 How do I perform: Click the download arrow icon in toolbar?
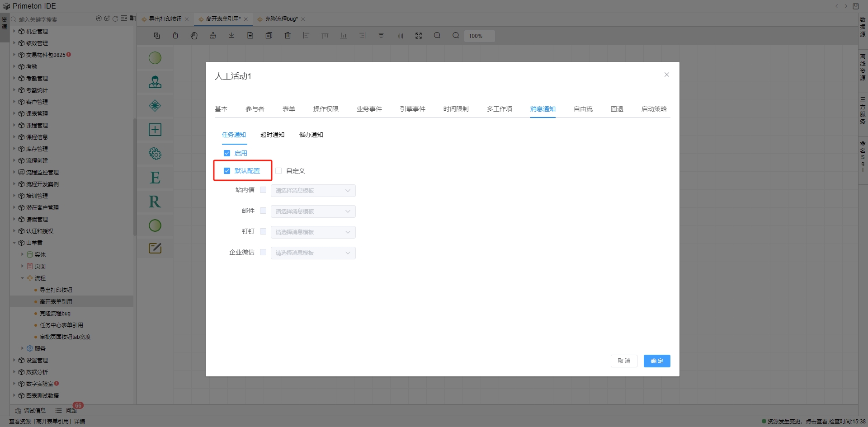[231, 36]
